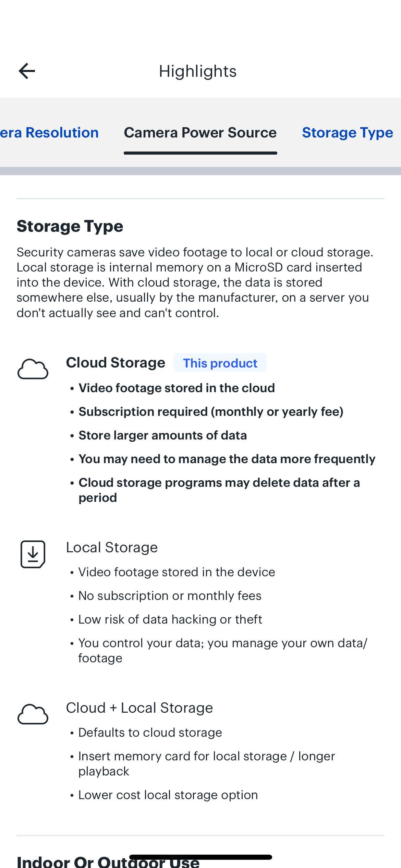
Task: Tap the "Subscription required" bullet point
Action: tap(211, 411)
